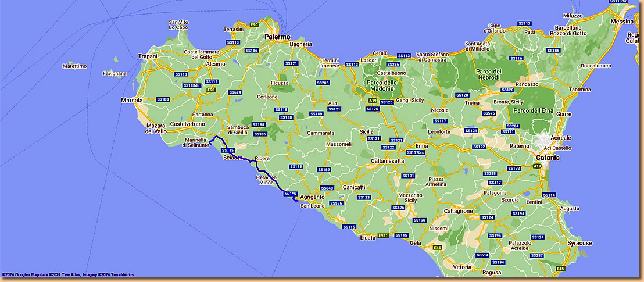This screenshot has width=644, height=282.
Task: Click the SS186 road shield near Palermo
Action: [x=251, y=50]
